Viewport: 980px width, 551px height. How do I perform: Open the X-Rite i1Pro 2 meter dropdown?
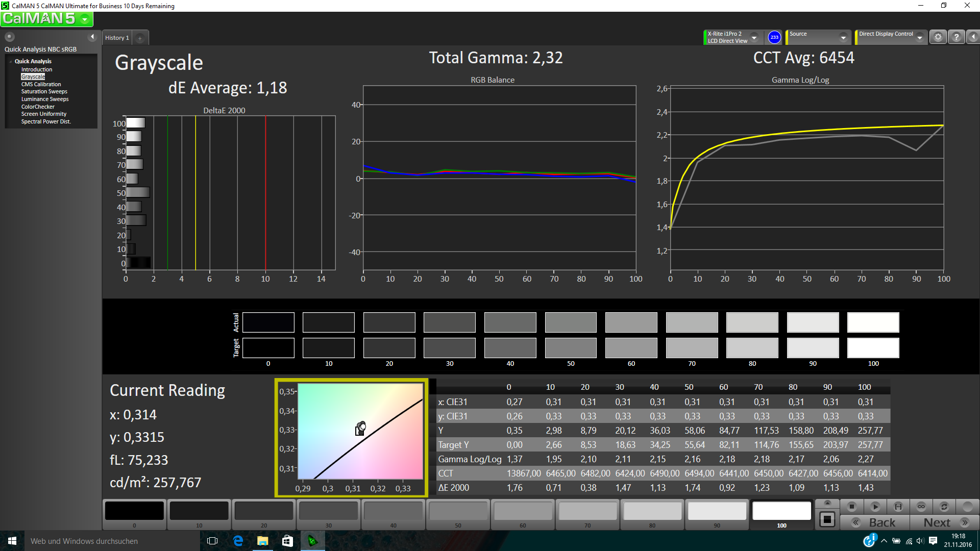click(754, 37)
